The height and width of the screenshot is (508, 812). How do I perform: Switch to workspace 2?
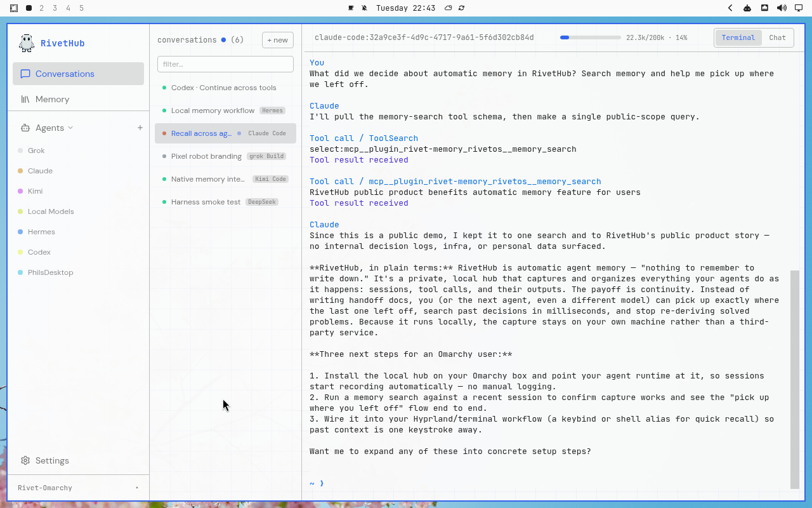point(42,8)
